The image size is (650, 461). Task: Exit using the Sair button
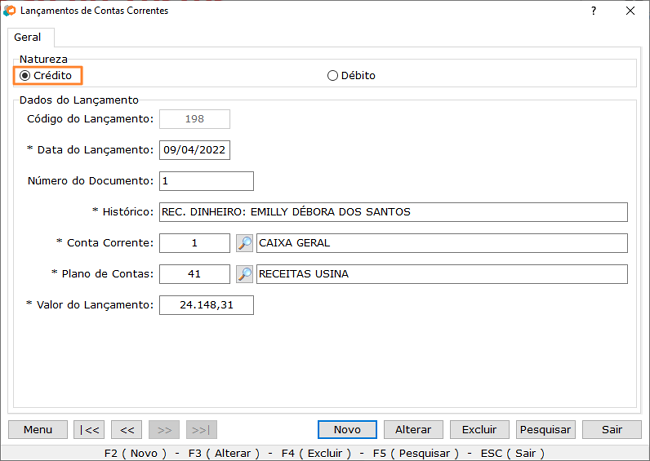click(x=612, y=429)
